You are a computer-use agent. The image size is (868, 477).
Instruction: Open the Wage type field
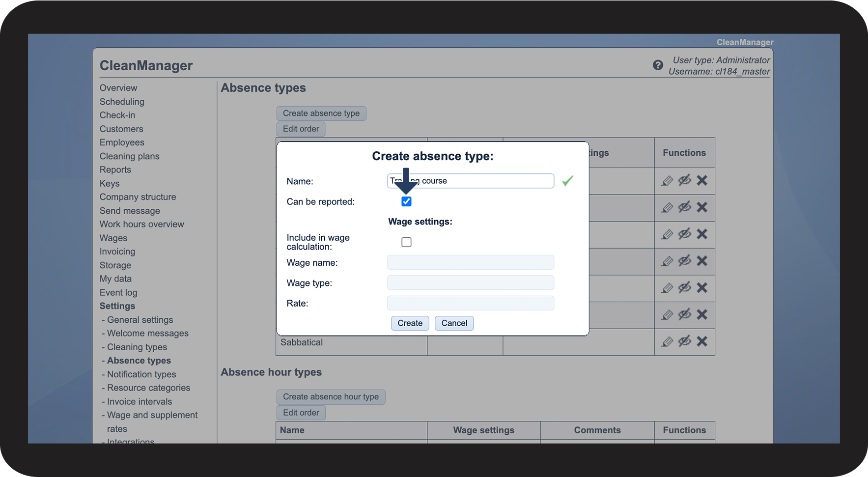point(470,283)
